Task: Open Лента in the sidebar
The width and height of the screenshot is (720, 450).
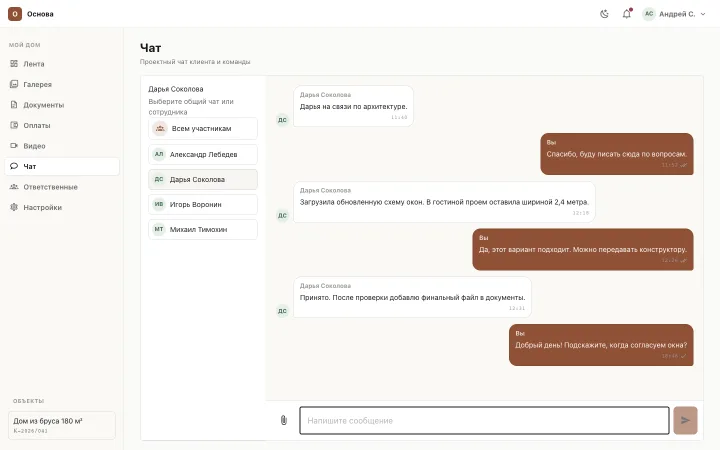Action: [x=62, y=64]
